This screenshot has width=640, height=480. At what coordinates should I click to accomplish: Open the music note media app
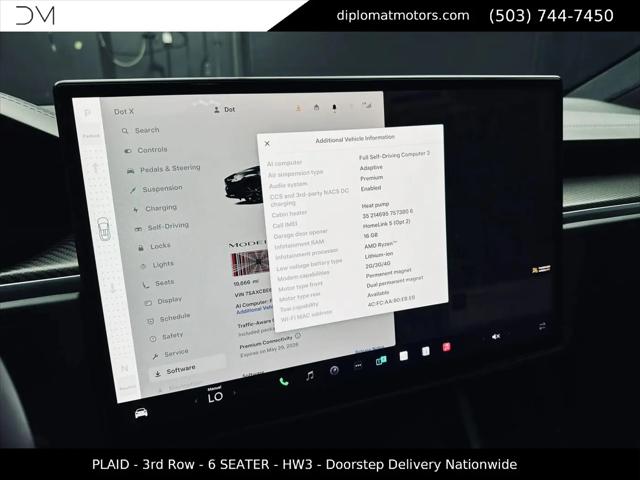click(310, 376)
